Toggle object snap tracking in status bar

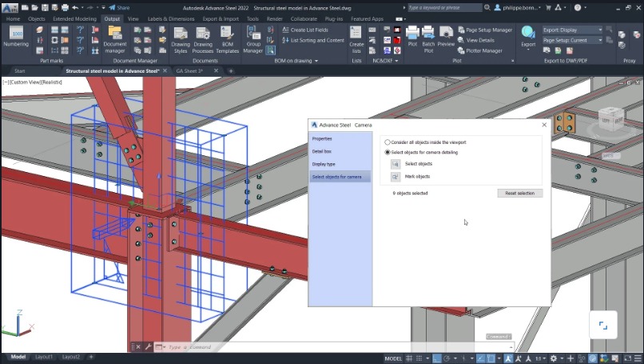pos(480,358)
